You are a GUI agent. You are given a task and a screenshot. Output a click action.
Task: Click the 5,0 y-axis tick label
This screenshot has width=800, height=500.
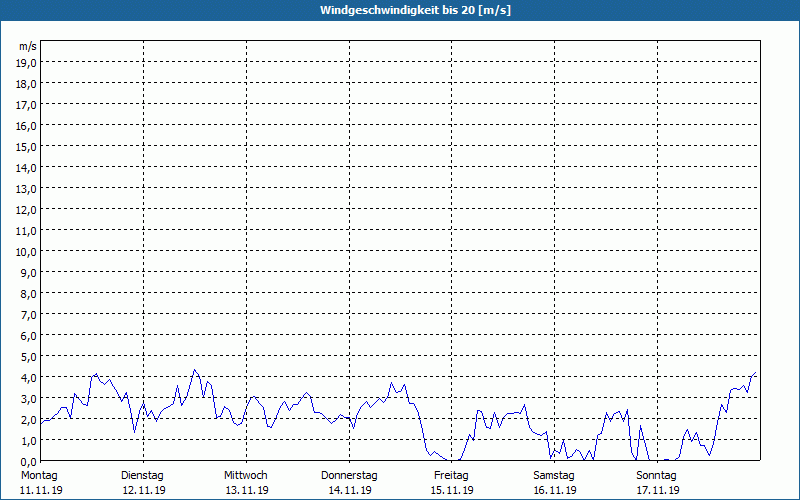click(x=29, y=357)
